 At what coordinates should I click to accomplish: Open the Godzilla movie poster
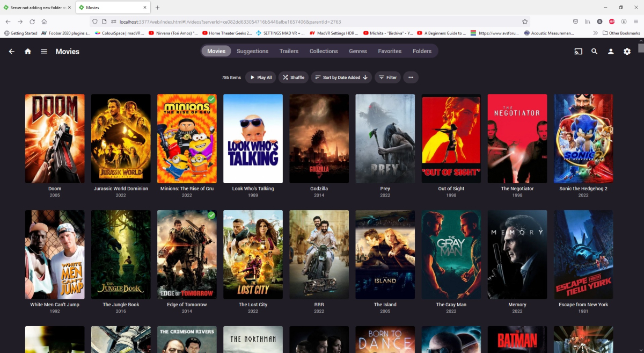point(319,138)
